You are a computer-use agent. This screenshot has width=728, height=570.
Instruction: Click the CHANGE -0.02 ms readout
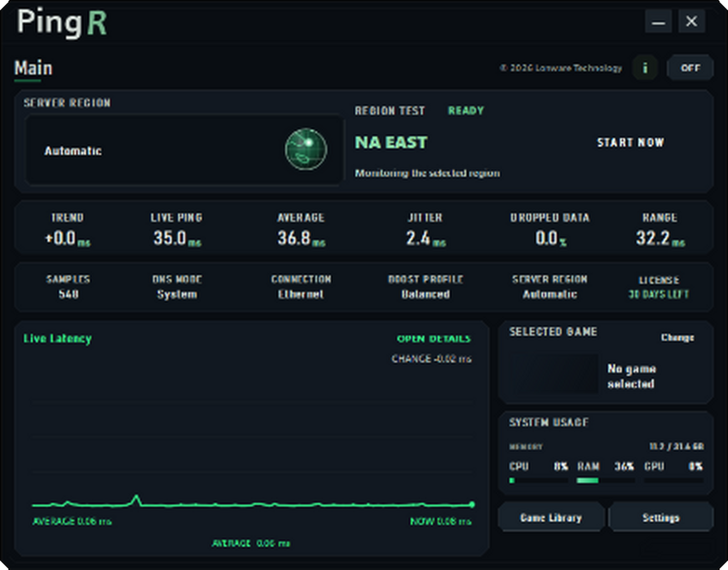tap(431, 359)
